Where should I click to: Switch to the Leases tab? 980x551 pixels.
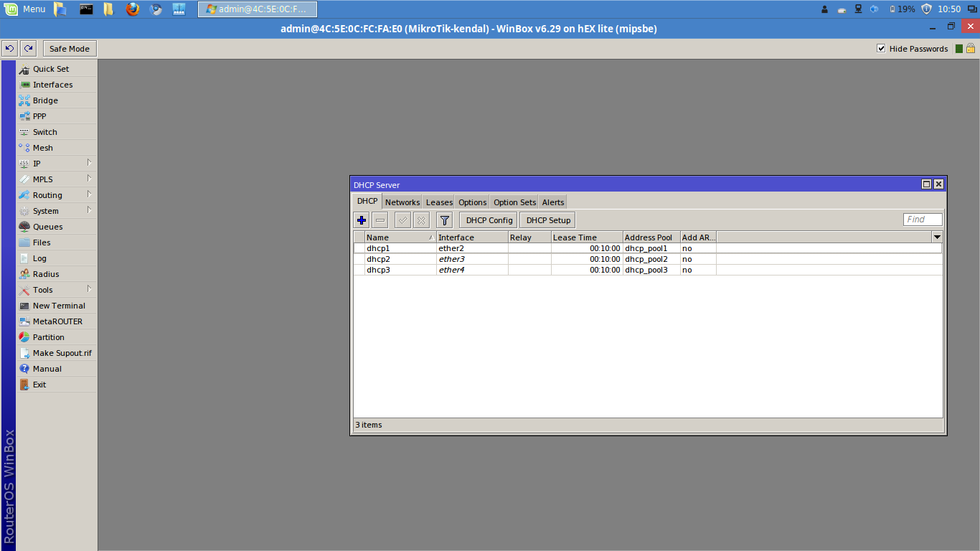click(x=439, y=202)
